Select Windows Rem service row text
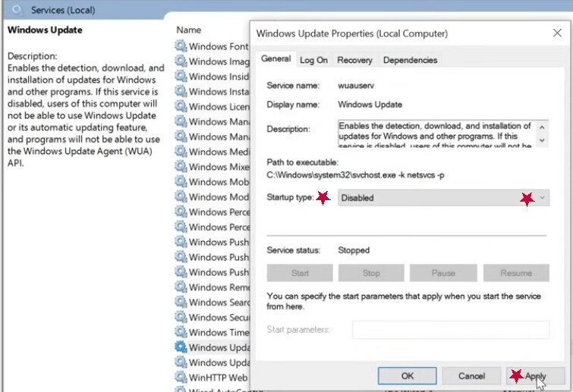Image resolution: width=573 pixels, height=392 pixels. point(219,287)
